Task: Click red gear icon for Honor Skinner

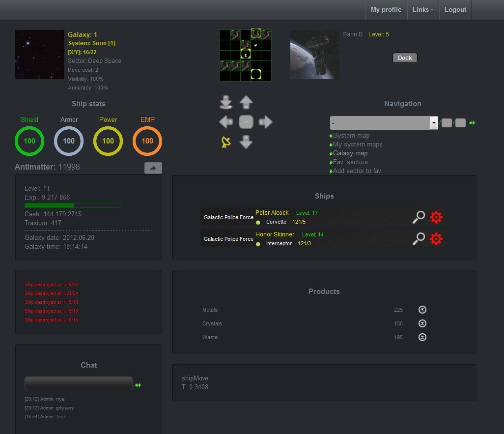Action: pyautogui.click(x=436, y=239)
